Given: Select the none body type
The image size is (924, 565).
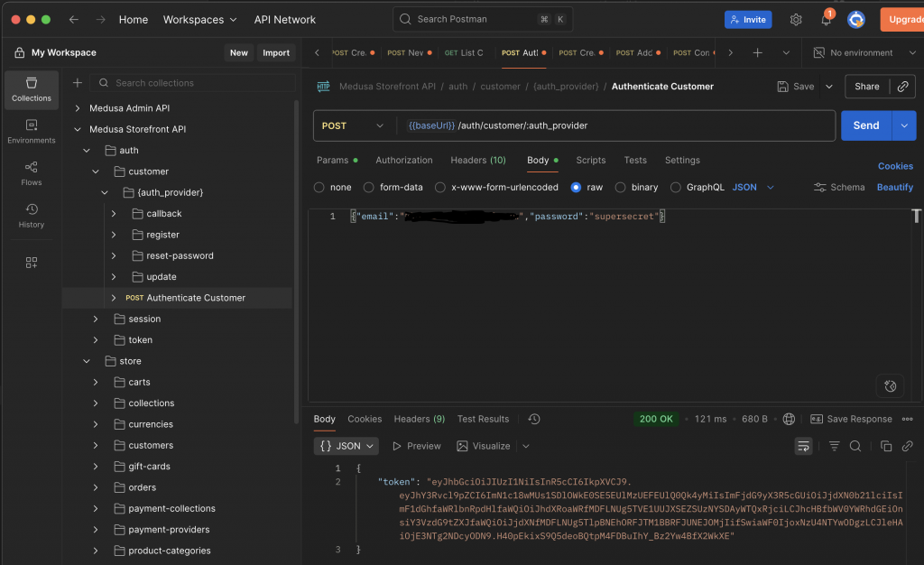Looking at the screenshot, I should click(319, 188).
